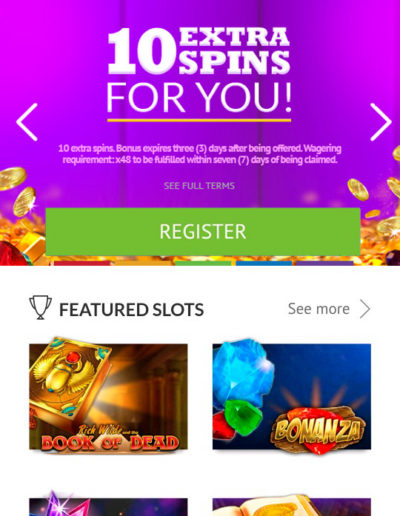This screenshot has height=516, width=400.
Task: Open the See more featured slots link
Action: pyautogui.click(x=319, y=309)
